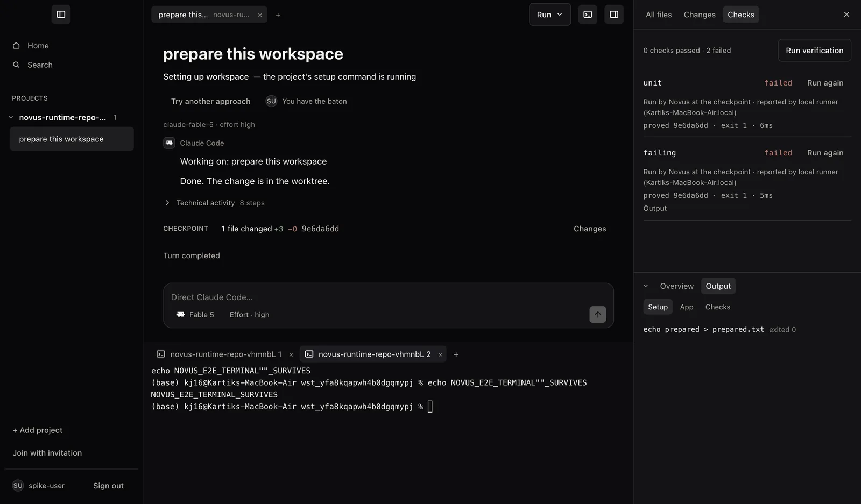The height and width of the screenshot is (504, 861).
Task: Close terminal tab novus-runtime-repo-vhmnbL 1
Action: tap(291, 354)
